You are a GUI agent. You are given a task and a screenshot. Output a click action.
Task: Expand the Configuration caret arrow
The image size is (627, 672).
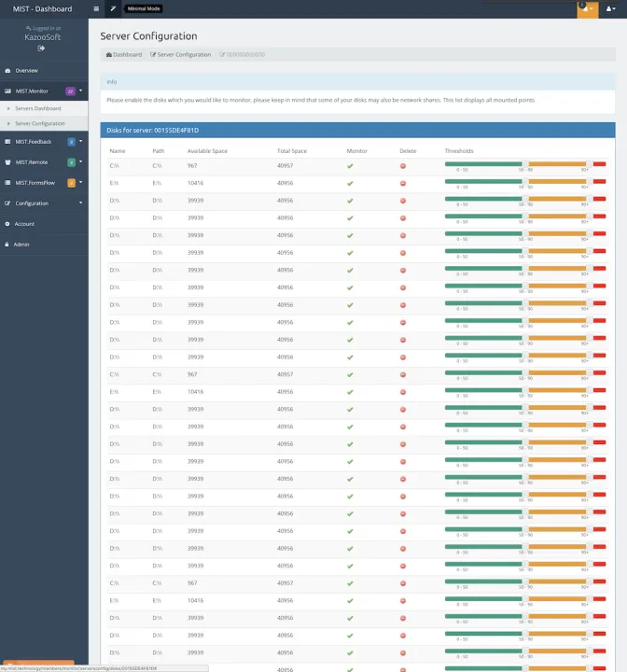[80, 203]
